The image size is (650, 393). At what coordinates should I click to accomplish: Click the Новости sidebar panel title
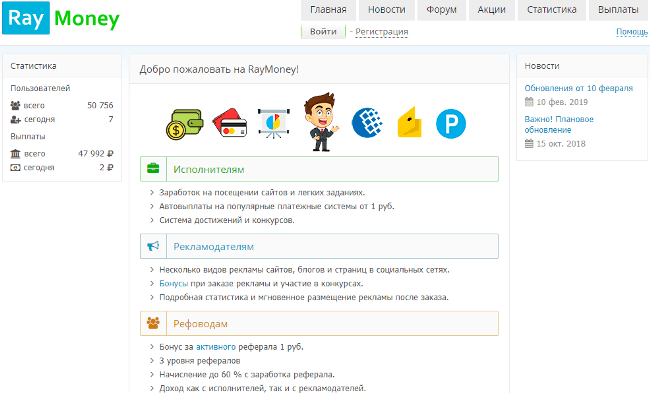(x=542, y=66)
